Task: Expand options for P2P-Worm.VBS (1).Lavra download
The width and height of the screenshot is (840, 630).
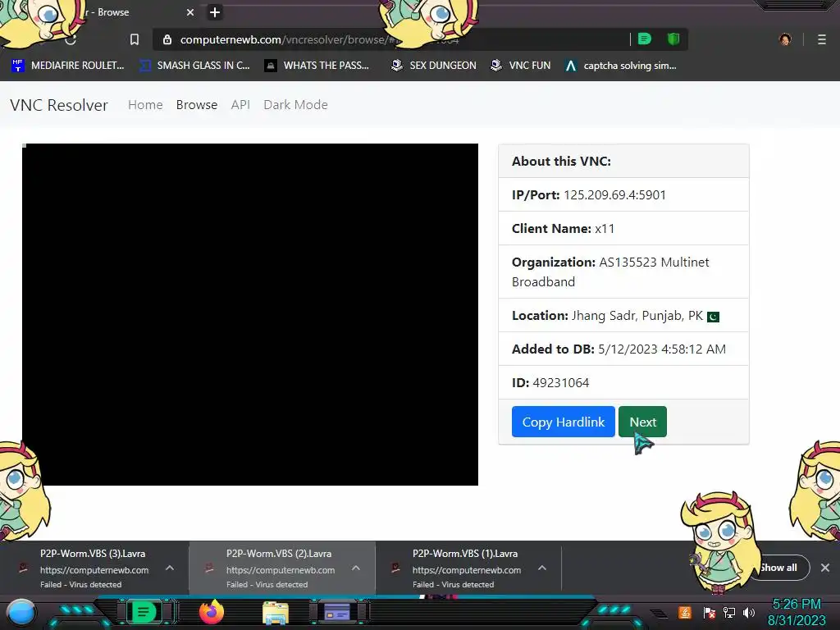Action: tap(542, 568)
